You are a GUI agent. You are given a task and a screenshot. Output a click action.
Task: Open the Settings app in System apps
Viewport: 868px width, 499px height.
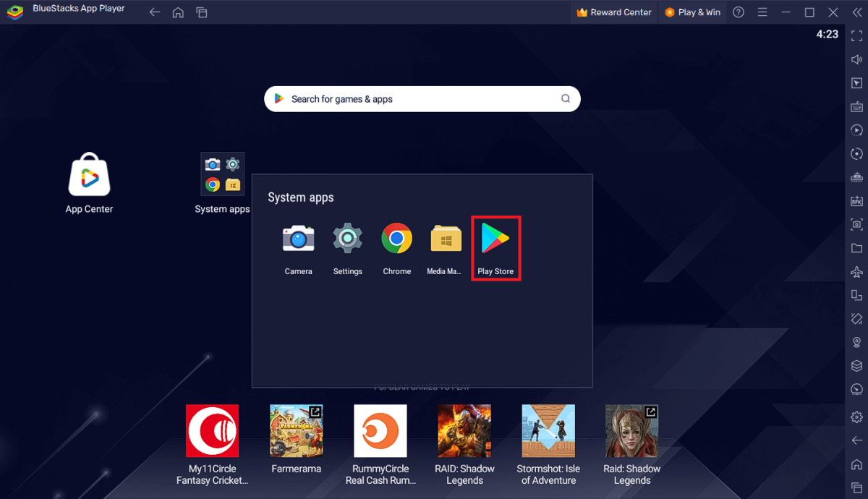[x=347, y=239]
